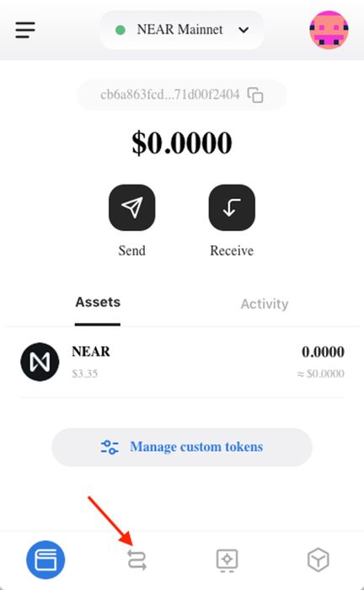Click the Manage custom tokens button

182,447
